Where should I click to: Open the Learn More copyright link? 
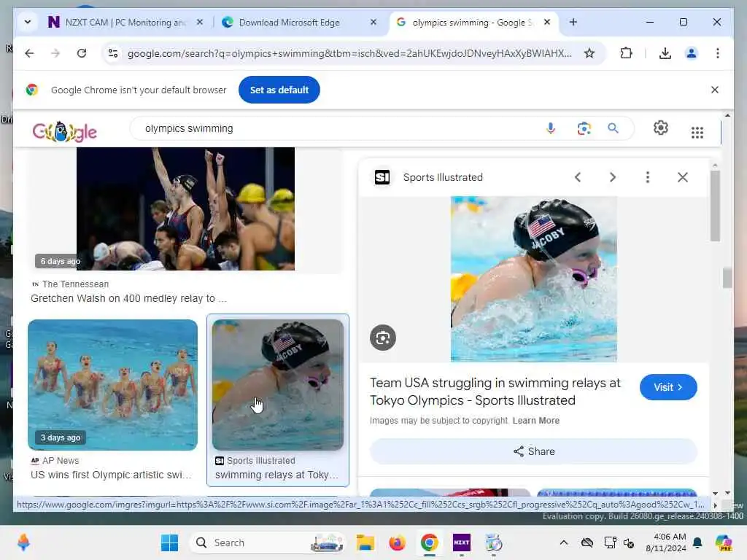point(536,421)
